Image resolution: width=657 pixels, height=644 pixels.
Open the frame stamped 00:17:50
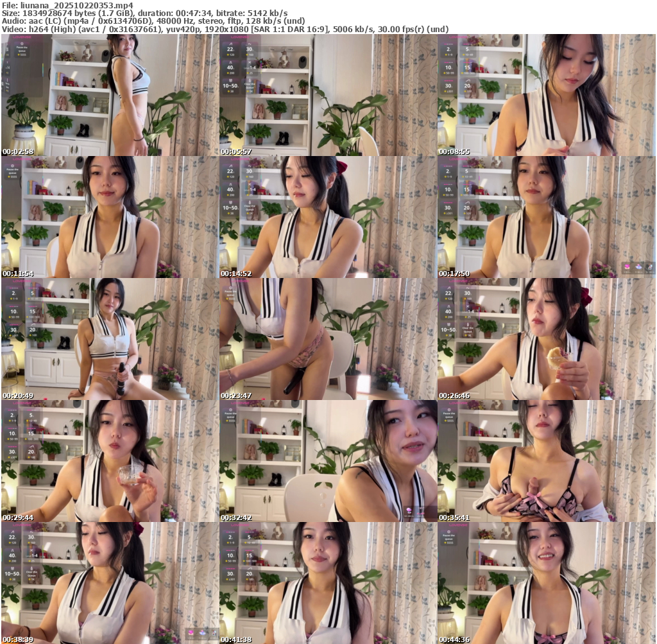[547, 217]
